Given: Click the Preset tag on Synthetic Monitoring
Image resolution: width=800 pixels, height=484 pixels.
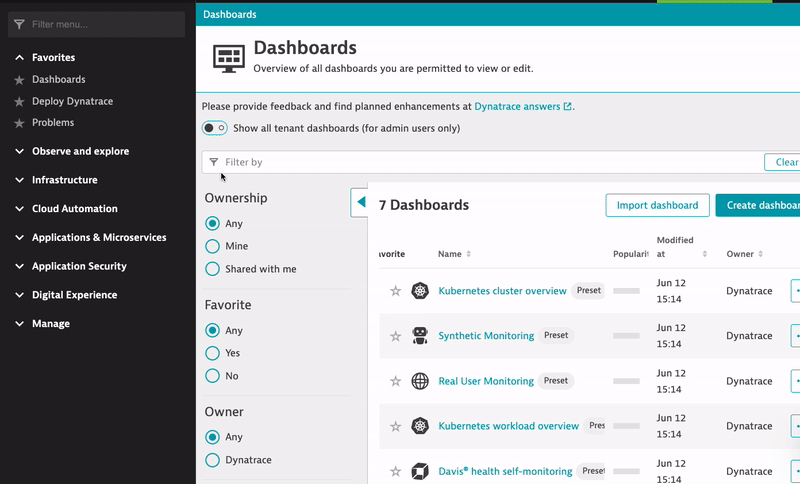Looking at the screenshot, I should [556, 336].
